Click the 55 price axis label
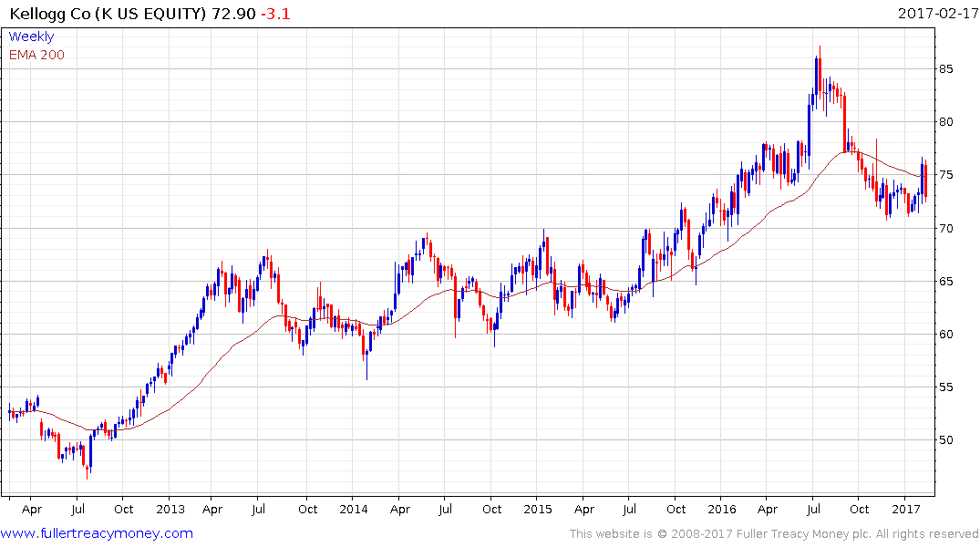 click(945, 387)
